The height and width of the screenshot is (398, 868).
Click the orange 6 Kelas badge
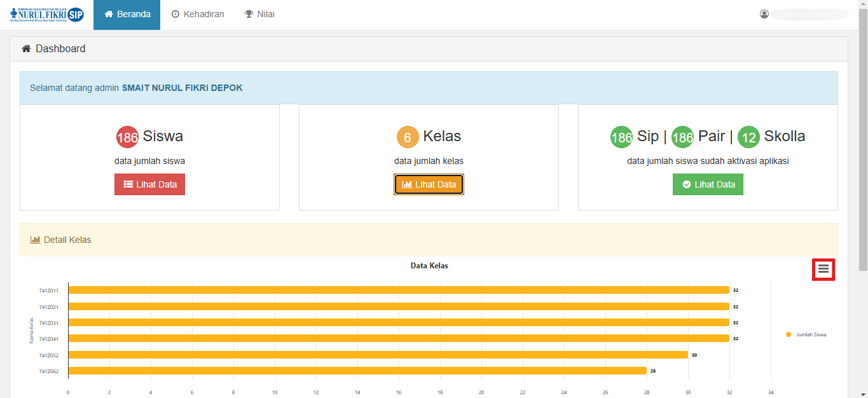click(408, 137)
